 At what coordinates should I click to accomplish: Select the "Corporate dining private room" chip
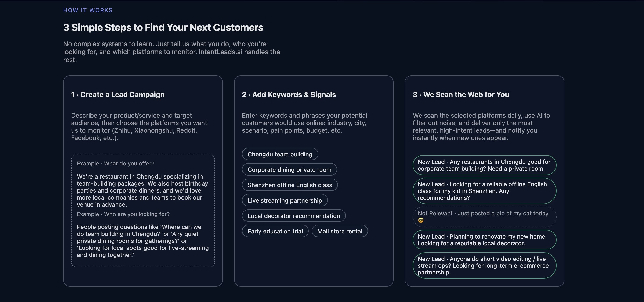(289, 169)
